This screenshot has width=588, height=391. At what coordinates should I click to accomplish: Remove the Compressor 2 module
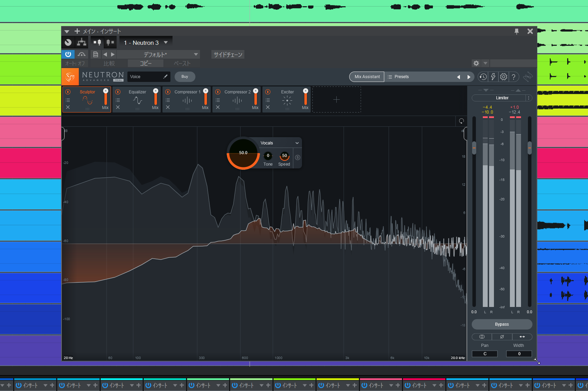218,107
